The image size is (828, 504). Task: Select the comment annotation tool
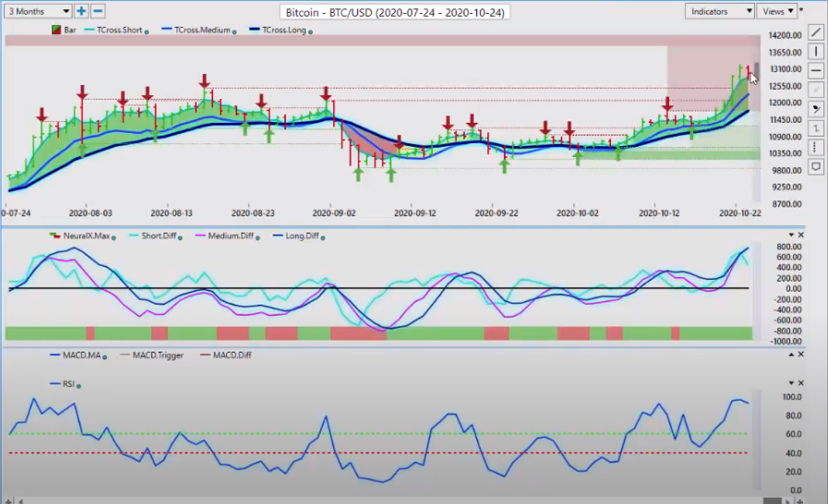tap(816, 167)
